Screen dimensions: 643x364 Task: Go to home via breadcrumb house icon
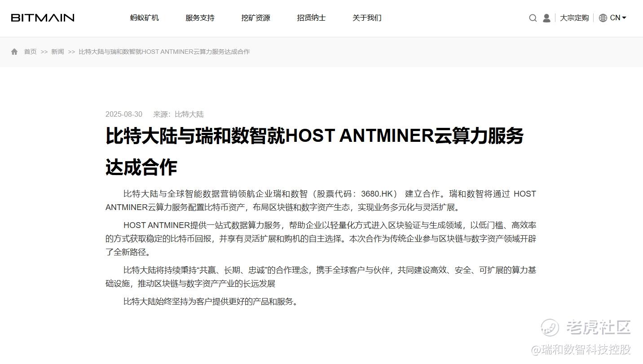pyautogui.click(x=14, y=52)
